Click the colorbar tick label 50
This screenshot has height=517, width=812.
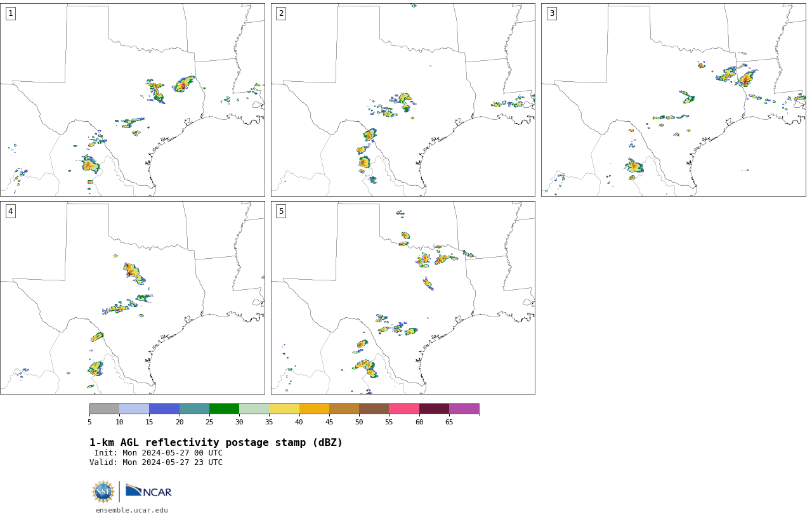(x=359, y=422)
